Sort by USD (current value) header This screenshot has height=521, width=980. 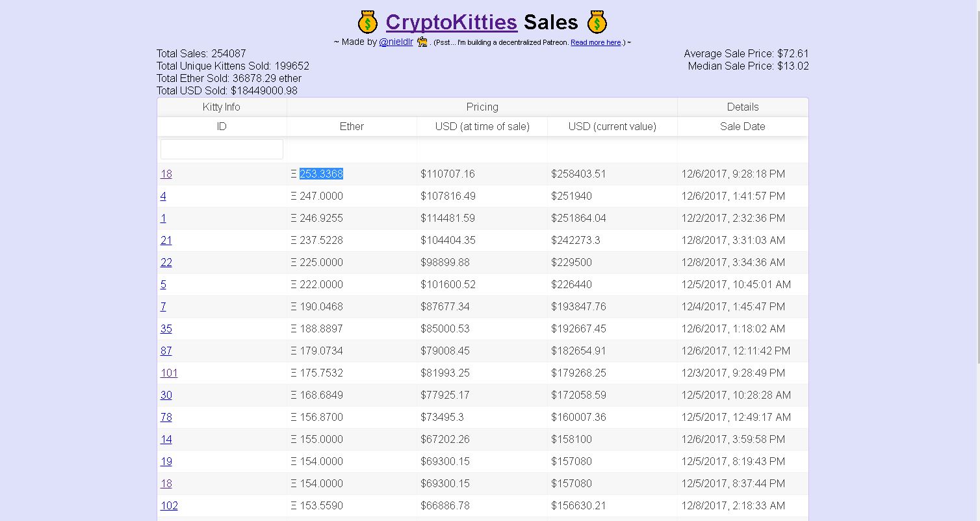tap(612, 126)
